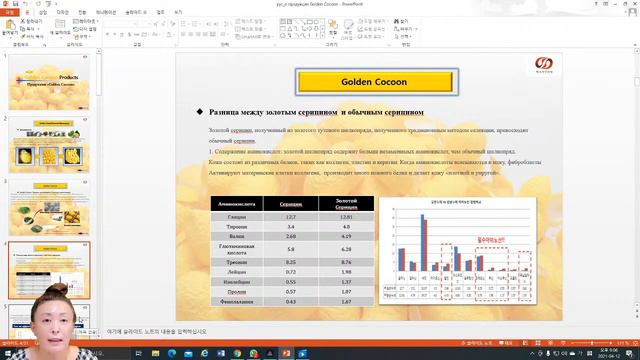Switch to the Animations (애니메이션) tab
This screenshot has height=360, width=640.
tap(106, 12)
